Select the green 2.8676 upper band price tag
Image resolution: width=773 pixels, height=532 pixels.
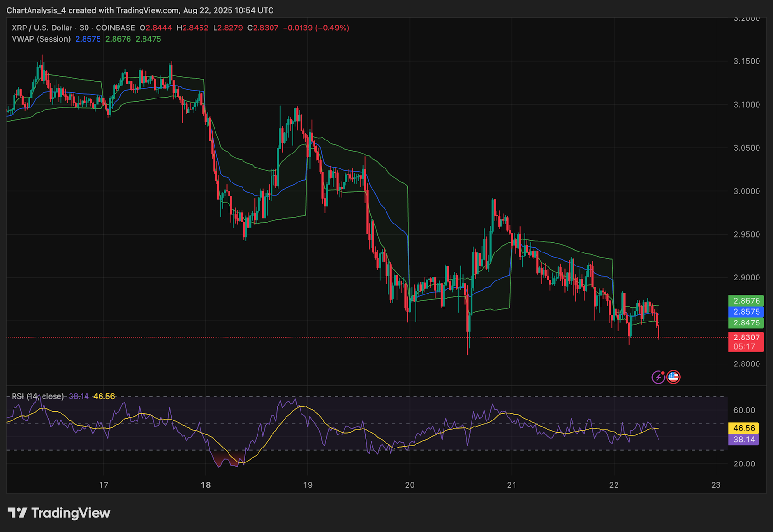tap(746, 301)
